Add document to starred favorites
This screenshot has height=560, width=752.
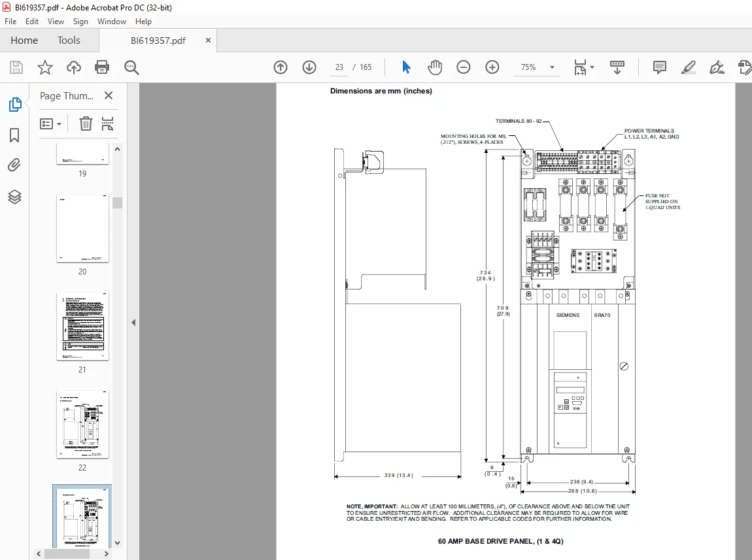point(45,67)
